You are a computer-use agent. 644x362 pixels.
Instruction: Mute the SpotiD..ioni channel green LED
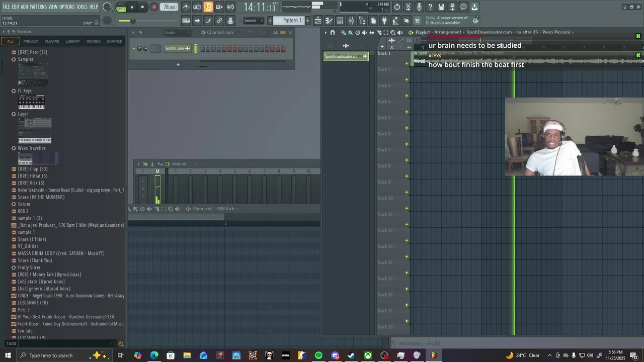pos(134,49)
